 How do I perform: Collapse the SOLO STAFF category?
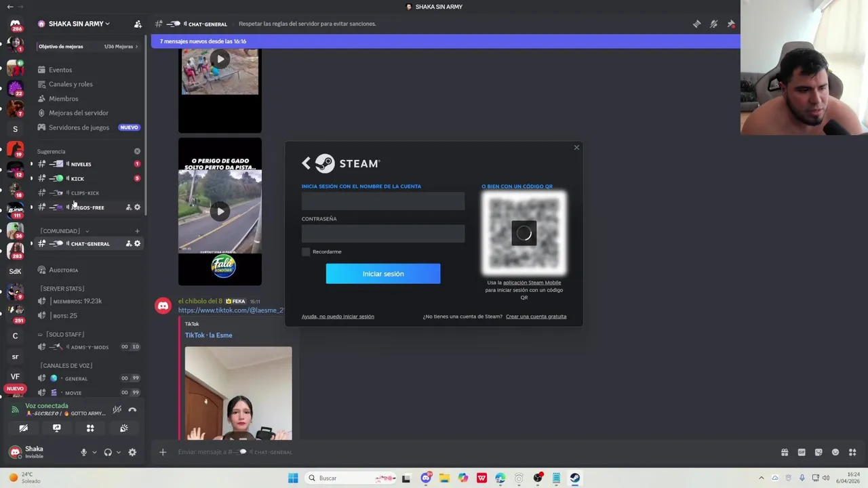click(61, 334)
